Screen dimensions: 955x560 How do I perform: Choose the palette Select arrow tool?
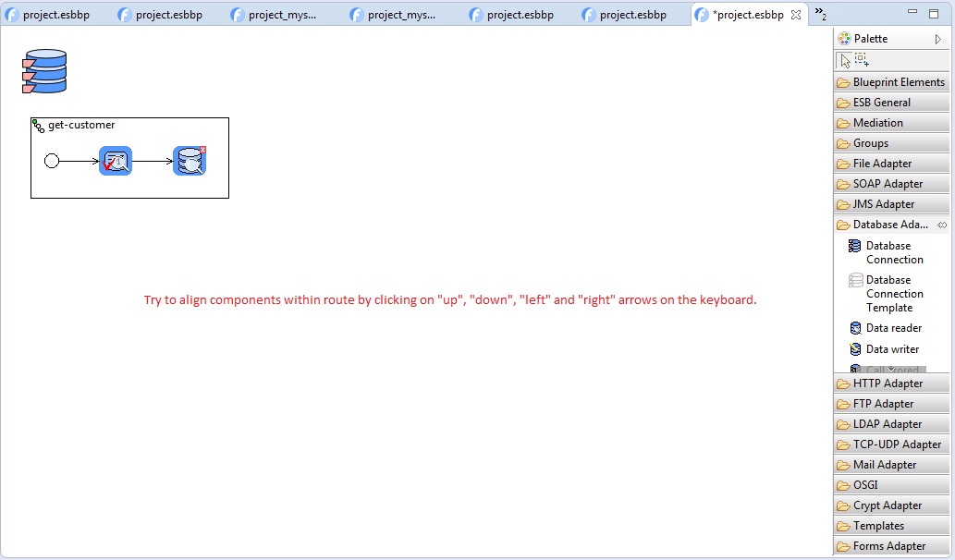click(x=845, y=60)
